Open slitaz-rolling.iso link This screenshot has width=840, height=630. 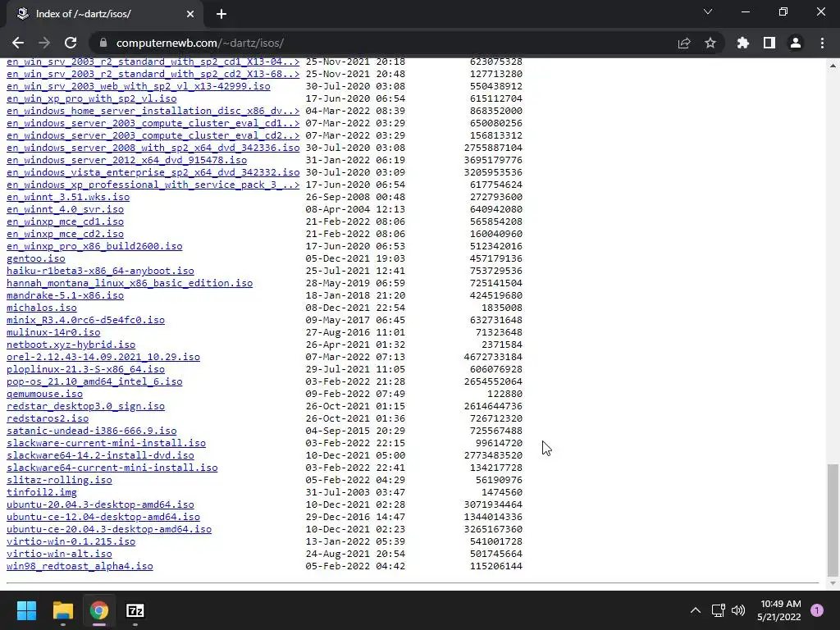[x=59, y=481]
